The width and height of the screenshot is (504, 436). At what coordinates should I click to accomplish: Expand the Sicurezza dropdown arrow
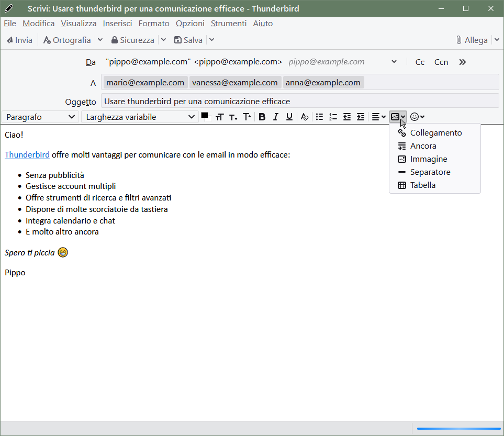click(164, 40)
